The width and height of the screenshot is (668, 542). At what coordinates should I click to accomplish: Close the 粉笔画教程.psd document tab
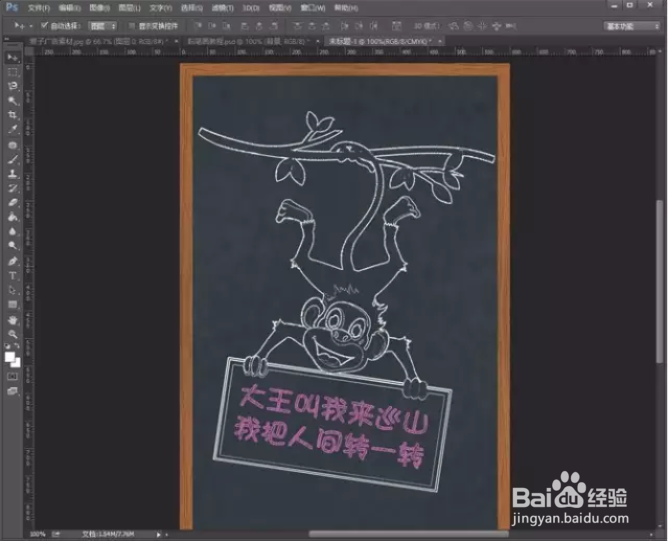tap(317, 41)
